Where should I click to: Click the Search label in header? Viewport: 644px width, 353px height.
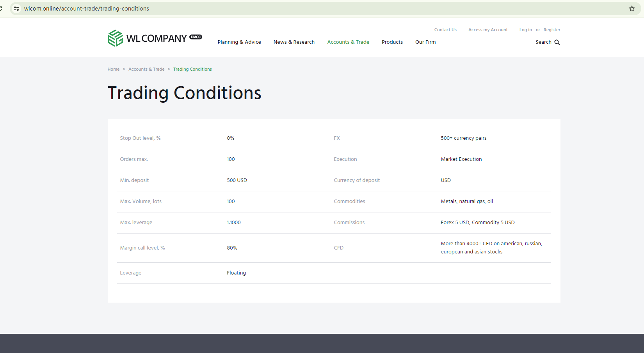pyautogui.click(x=543, y=42)
